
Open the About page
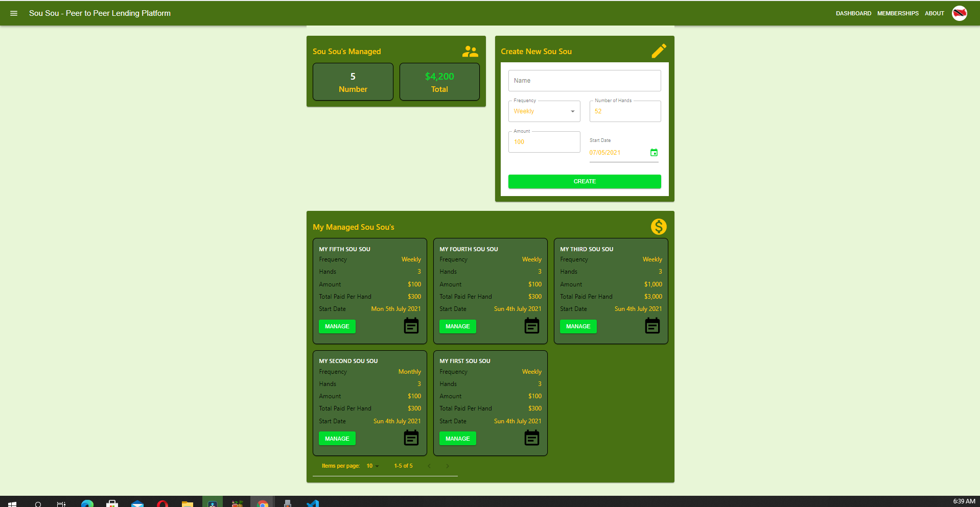tap(934, 13)
